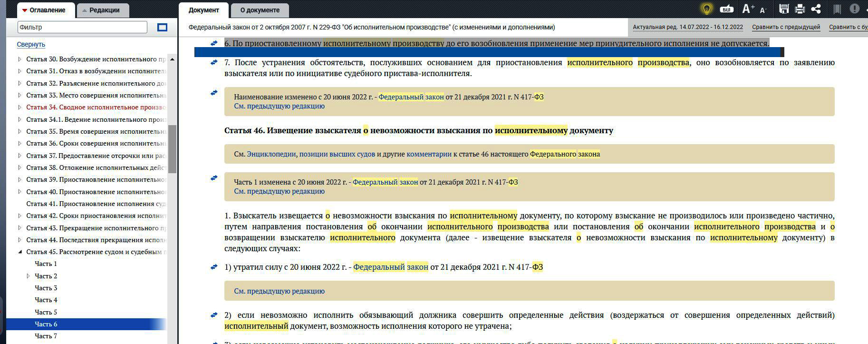
Task: Switch to the Редакции tab
Action: 103,10
